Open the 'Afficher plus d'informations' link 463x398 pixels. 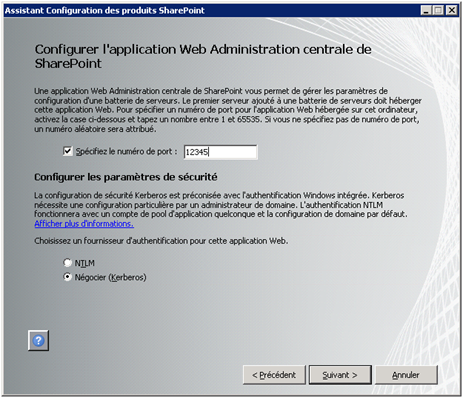tap(84, 224)
